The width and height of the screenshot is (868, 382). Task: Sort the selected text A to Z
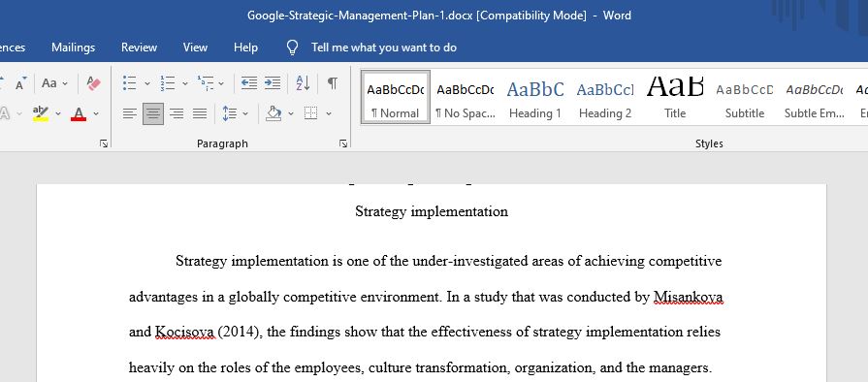tap(303, 83)
